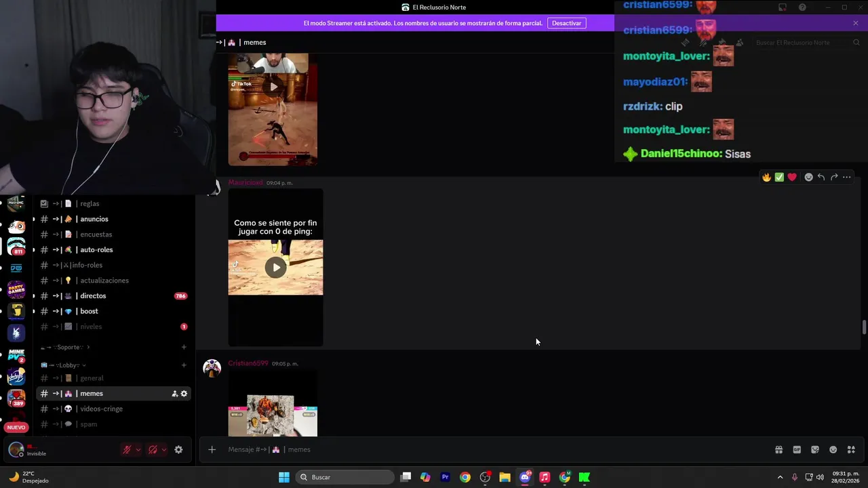The width and height of the screenshot is (868, 488).
Task: Add a channel to the Soporte category
Action: click(184, 347)
